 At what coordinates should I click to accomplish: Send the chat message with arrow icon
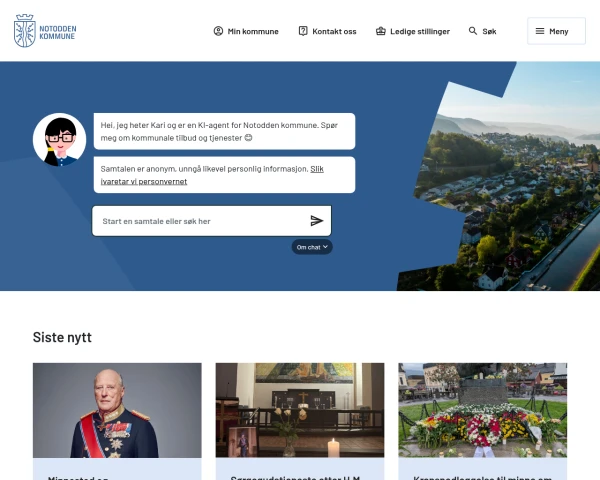coord(317,221)
